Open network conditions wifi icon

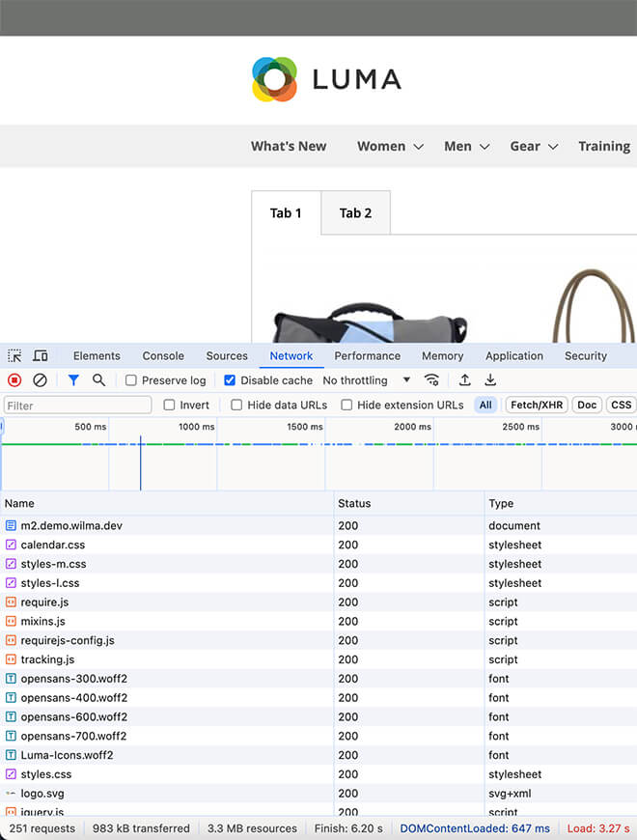coord(431,380)
